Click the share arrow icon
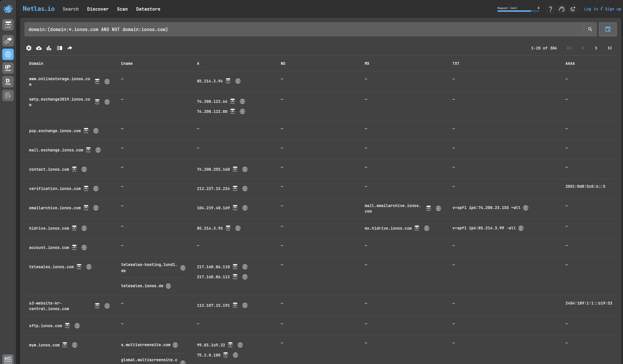The height and width of the screenshot is (364, 623). pos(70,48)
